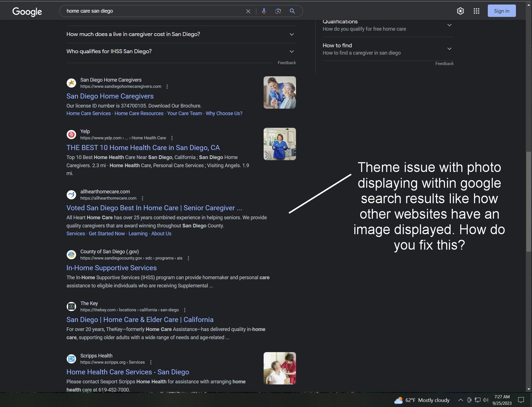Open the Google apps grid
The width and height of the screenshot is (532, 407).
click(x=477, y=11)
